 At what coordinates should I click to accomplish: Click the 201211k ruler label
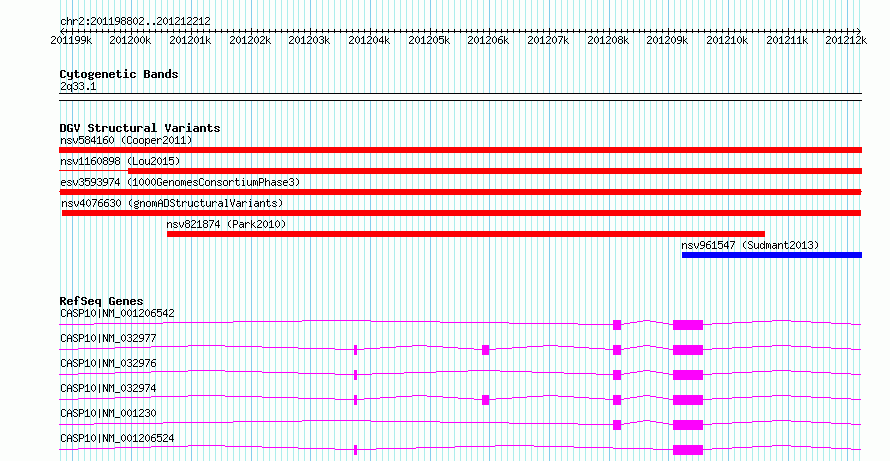(x=787, y=40)
